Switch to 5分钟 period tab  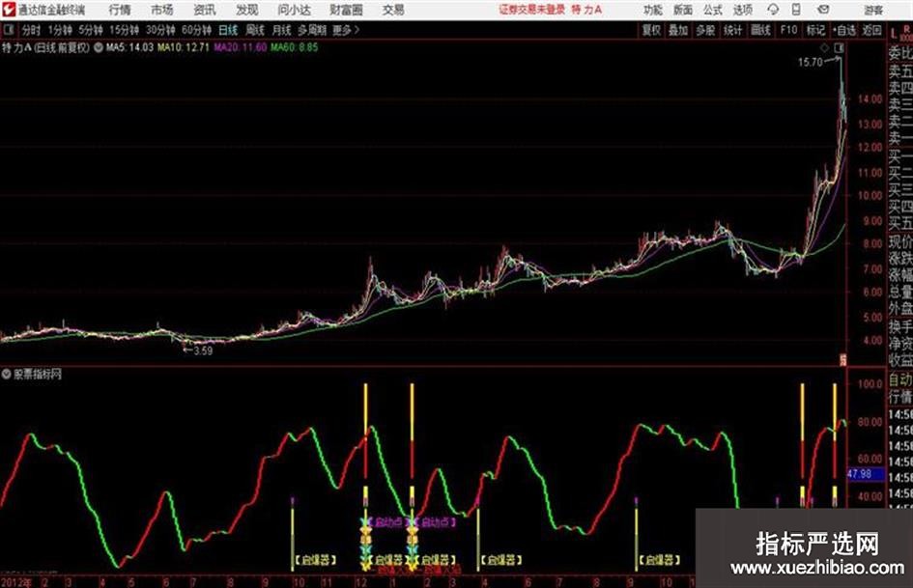click(x=90, y=30)
